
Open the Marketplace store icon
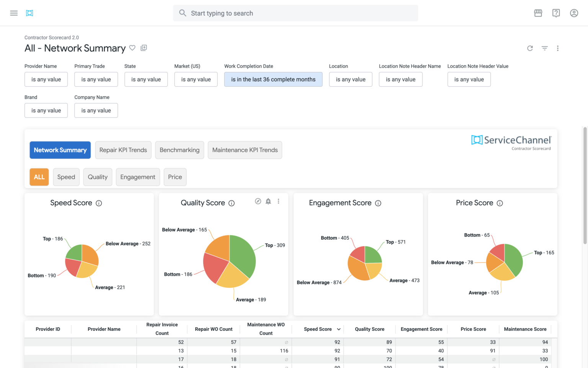coord(538,13)
